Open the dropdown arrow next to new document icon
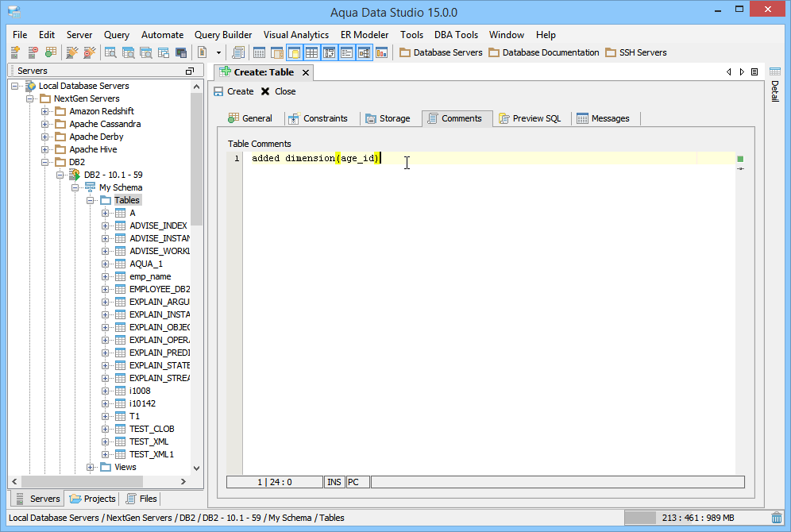 pyautogui.click(x=218, y=52)
